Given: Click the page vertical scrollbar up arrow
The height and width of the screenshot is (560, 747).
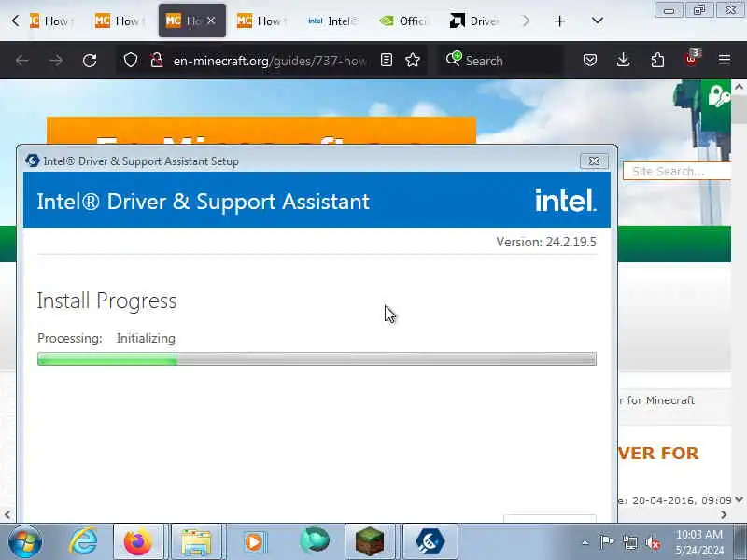Looking at the screenshot, I should tap(739, 87).
